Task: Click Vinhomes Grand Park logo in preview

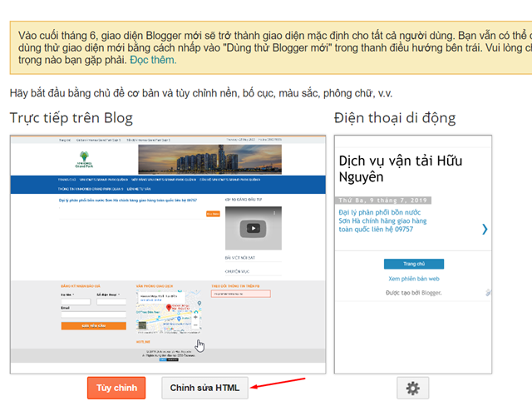Action: pyautogui.click(x=84, y=160)
